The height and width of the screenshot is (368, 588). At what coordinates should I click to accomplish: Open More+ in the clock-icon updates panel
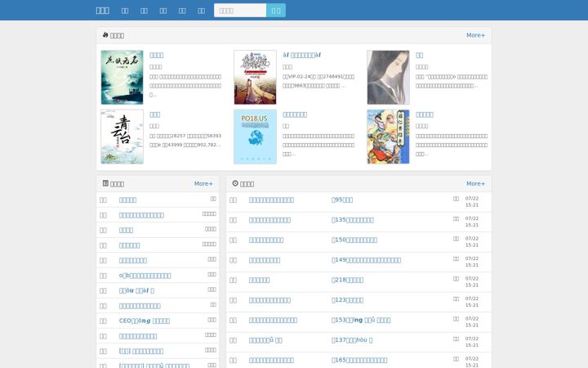(475, 184)
